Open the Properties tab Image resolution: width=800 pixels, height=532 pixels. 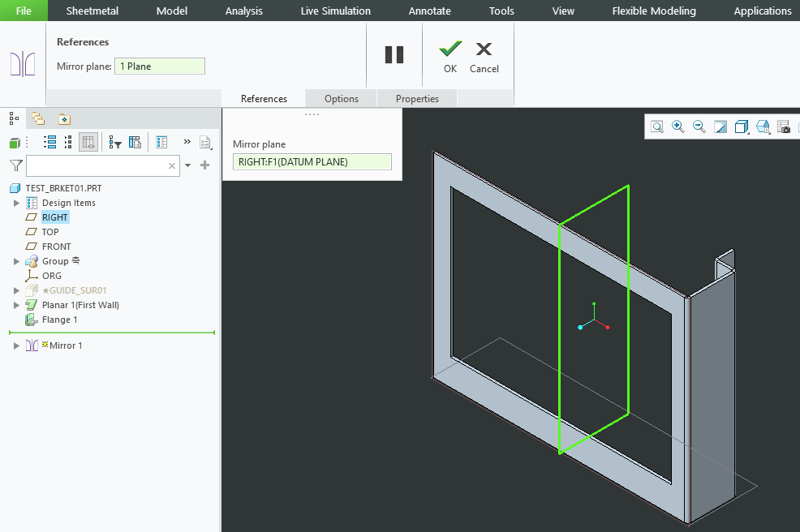(x=417, y=98)
